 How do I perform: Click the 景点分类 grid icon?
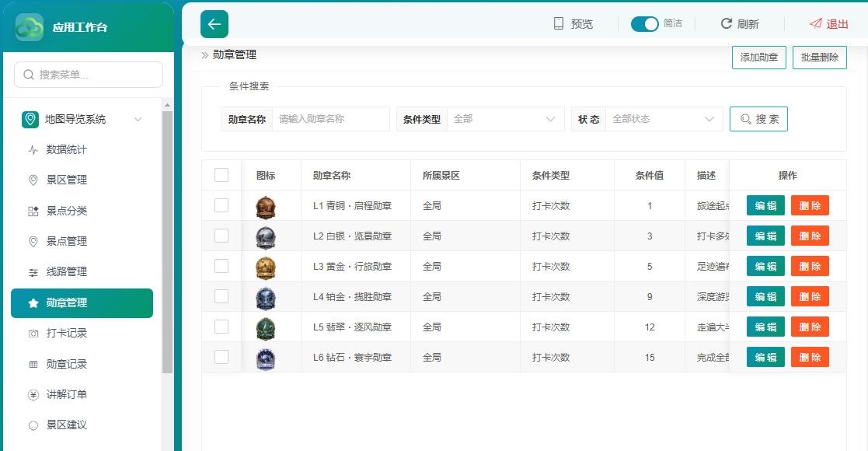[33, 211]
